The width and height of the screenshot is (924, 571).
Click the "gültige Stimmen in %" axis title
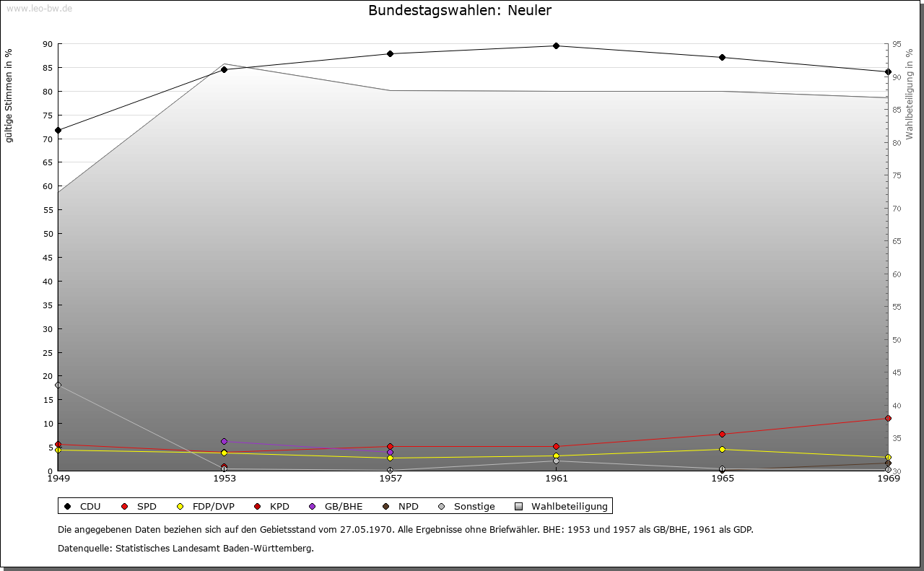(9, 96)
